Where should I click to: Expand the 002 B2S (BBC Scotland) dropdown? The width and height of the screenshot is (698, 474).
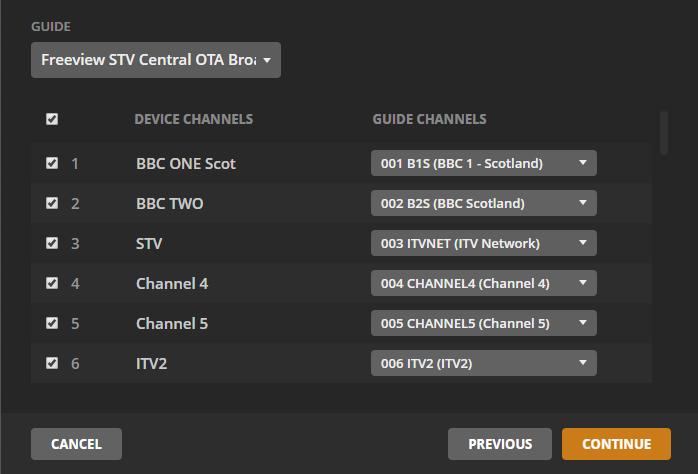[x=484, y=203]
